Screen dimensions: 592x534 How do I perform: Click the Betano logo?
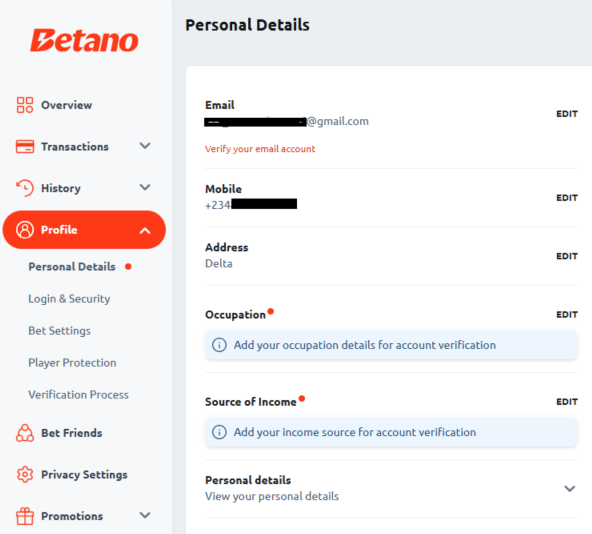click(x=84, y=40)
